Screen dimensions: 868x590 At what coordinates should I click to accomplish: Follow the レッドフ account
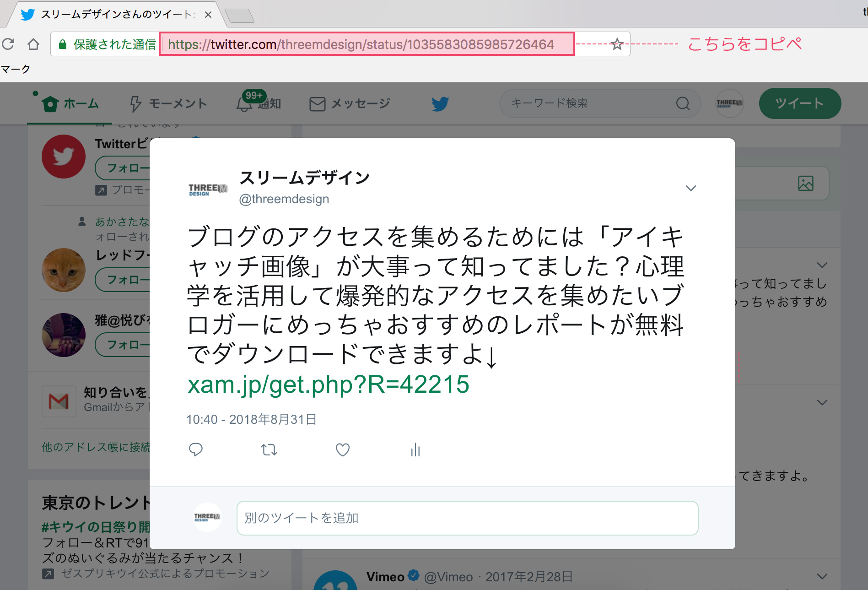point(123,280)
